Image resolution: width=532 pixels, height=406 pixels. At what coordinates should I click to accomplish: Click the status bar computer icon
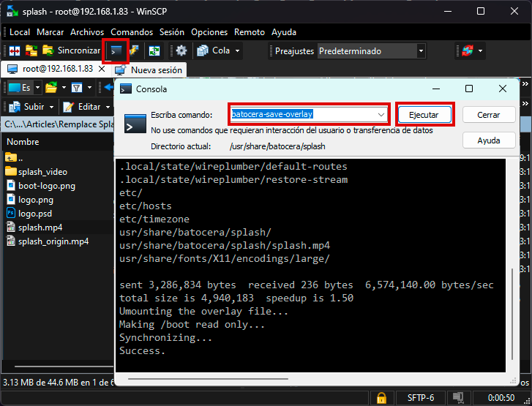pos(458,398)
